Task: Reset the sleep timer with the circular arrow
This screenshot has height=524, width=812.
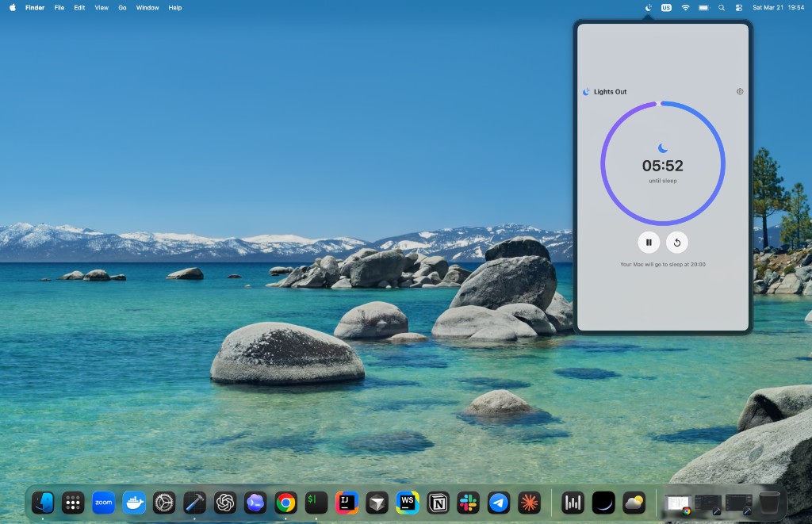Action: (x=677, y=243)
